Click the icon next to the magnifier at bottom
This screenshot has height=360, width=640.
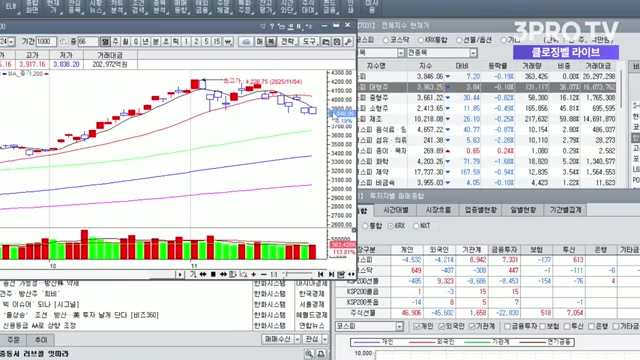tap(321, 354)
